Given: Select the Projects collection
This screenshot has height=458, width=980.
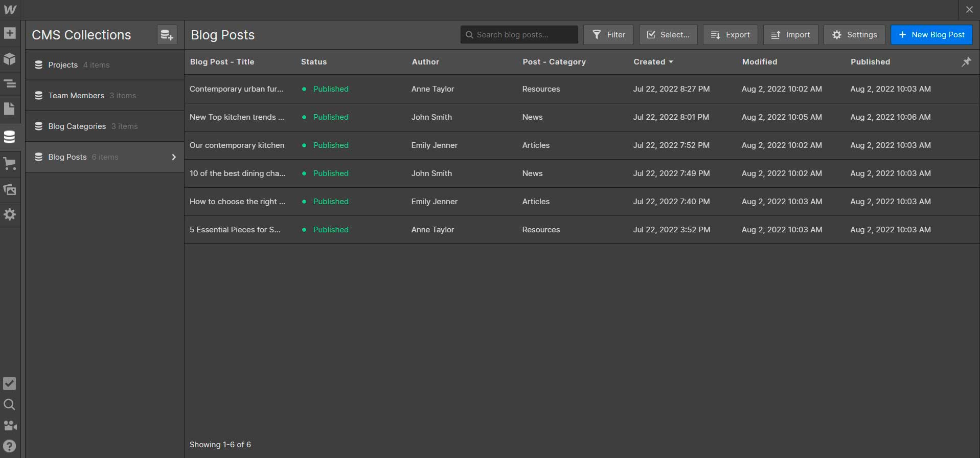Looking at the screenshot, I should [x=63, y=65].
